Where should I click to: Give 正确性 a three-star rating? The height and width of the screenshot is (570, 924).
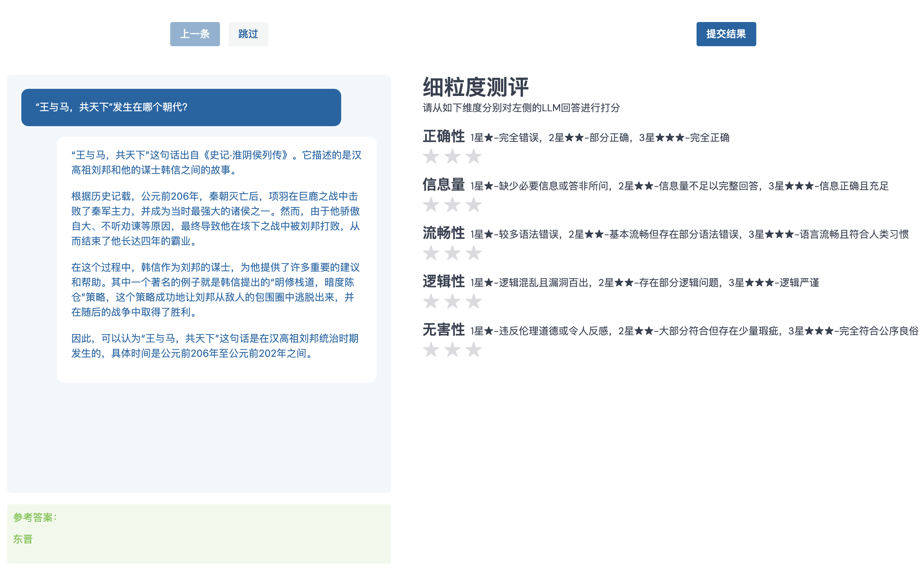[473, 156]
